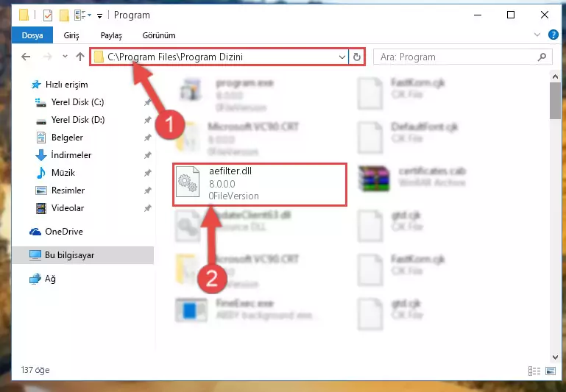
Task: Click pin icon next to Belgeler
Action: pos(147,138)
